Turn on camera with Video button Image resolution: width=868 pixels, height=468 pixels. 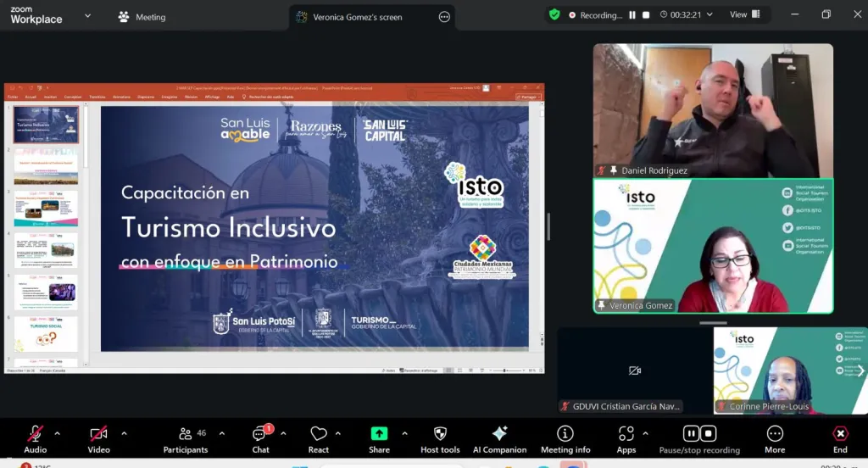click(x=98, y=439)
